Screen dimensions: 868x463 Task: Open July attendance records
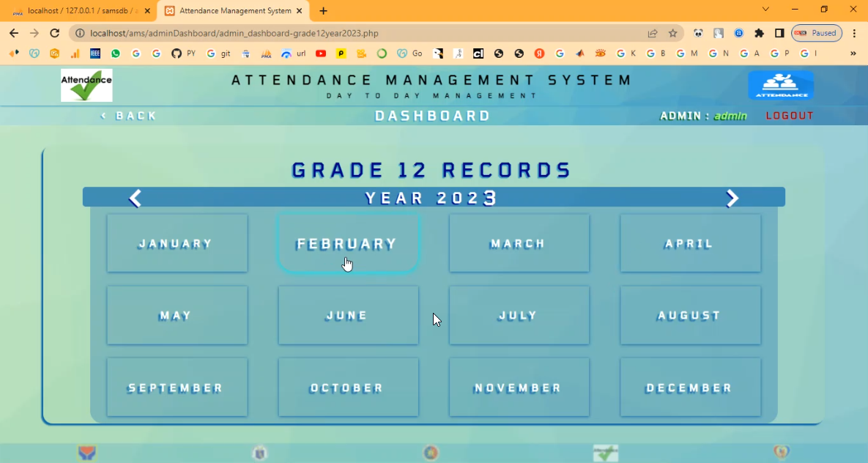(519, 315)
